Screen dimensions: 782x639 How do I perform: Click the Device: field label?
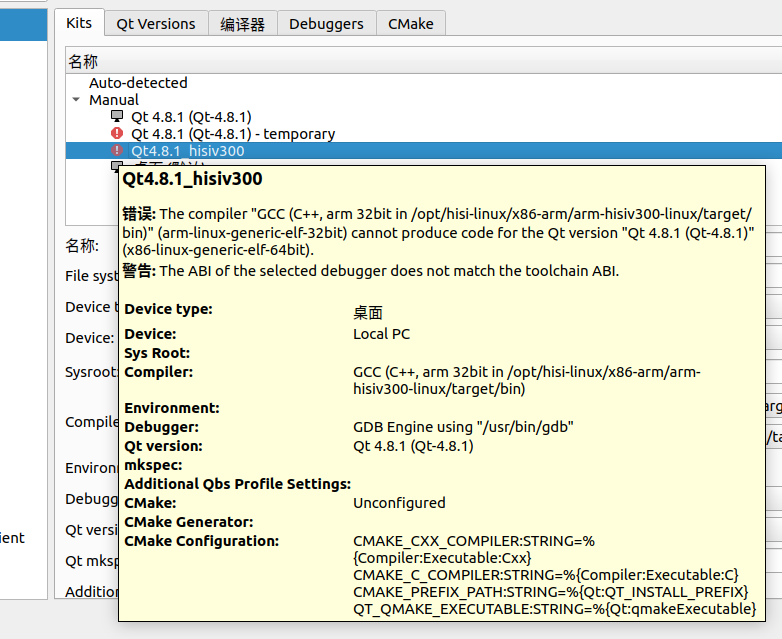click(x=89, y=338)
